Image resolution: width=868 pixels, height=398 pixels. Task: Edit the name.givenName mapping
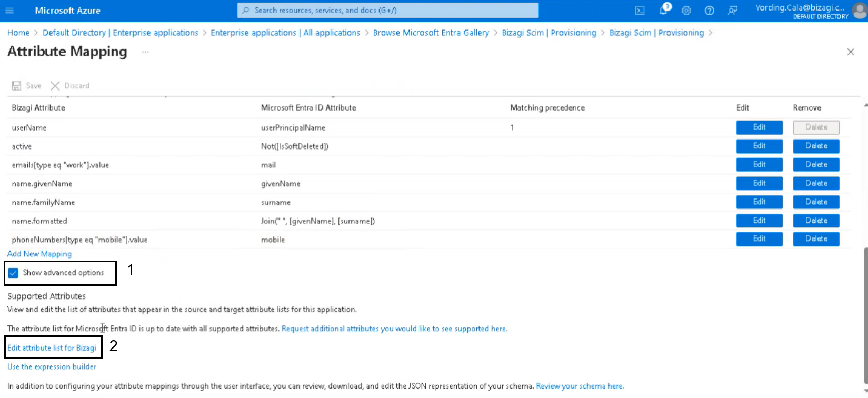(x=759, y=183)
